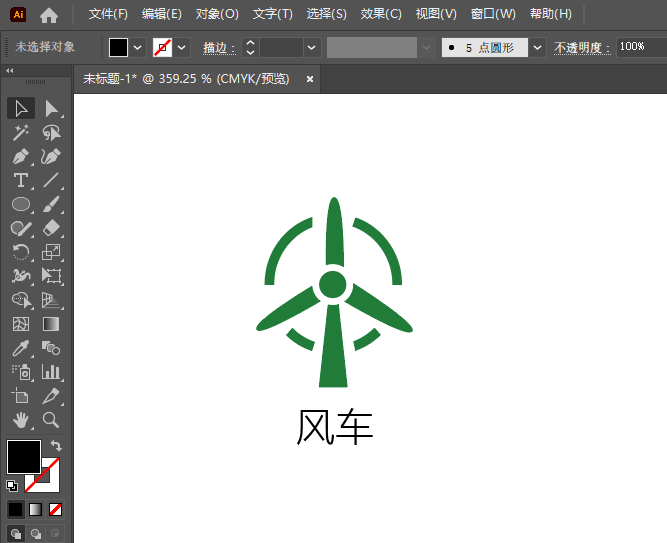The height and width of the screenshot is (543, 667).
Task: Enable Draw Behind mode
Action: click(x=36, y=534)
